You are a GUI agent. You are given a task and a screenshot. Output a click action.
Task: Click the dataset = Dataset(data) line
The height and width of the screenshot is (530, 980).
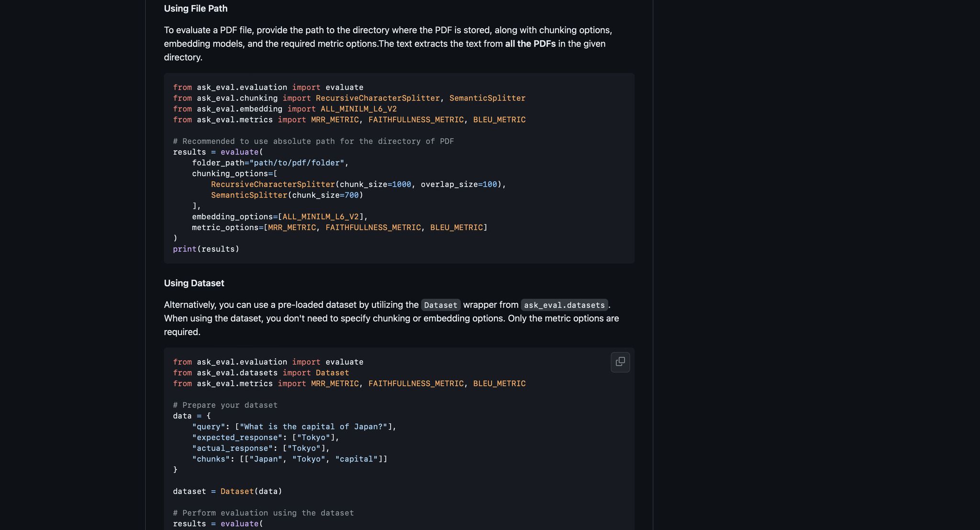tap(227, 491)
